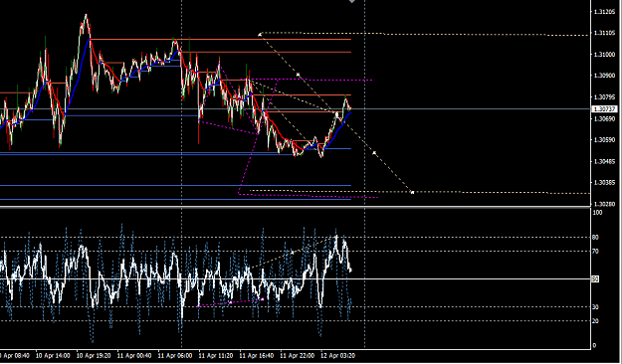The image size is (622, 364).
Task: Click price axis label 1.31105
Action: (x=604, y=34)
